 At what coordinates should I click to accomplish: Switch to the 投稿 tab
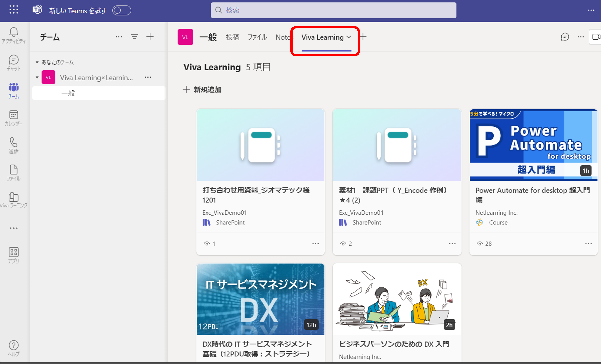pos(232,37)
